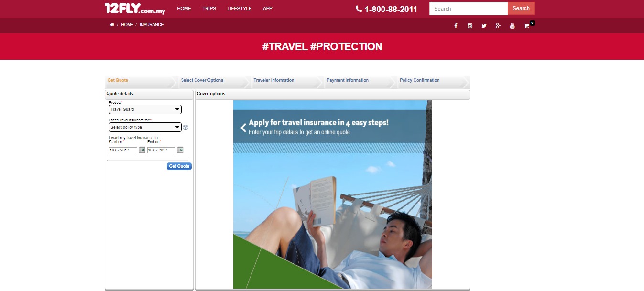Click the banner's left chevron arrow
The height and width of the screenshot is (291, 644).
click(x=243, y=128)
